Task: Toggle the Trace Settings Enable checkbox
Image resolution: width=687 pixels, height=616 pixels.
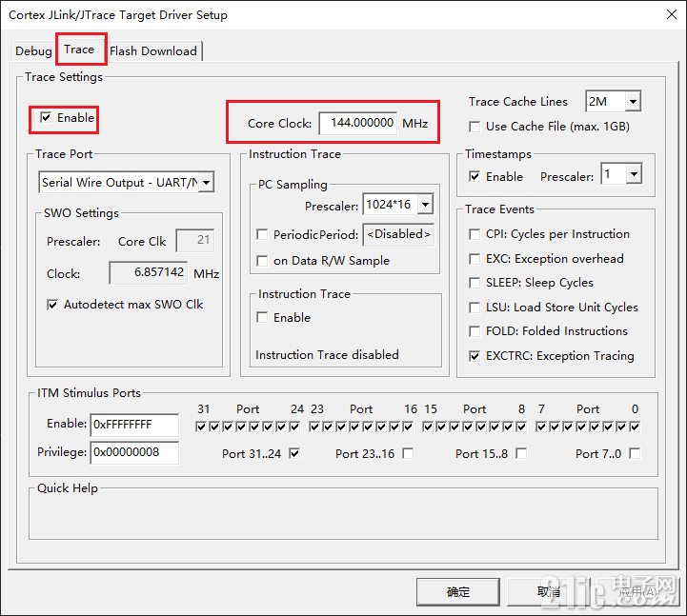Action: coord(46,117)
